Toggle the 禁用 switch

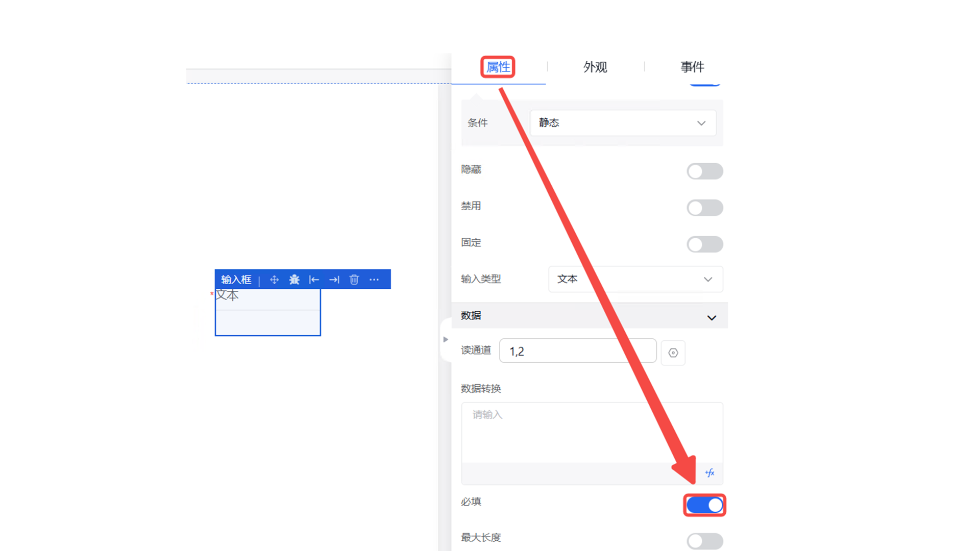[704, 208]
